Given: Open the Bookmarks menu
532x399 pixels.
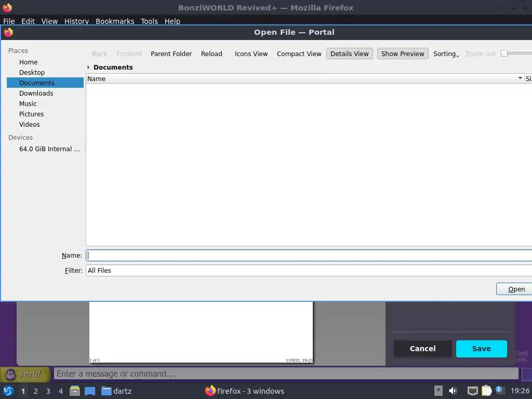Looking at the screenshot, I should pos(115,21).
